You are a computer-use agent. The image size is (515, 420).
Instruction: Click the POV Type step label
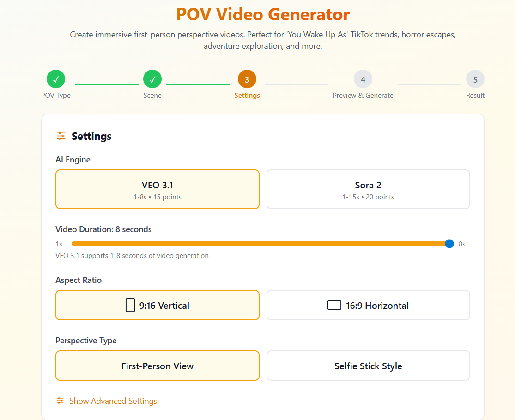click(56, 96)
